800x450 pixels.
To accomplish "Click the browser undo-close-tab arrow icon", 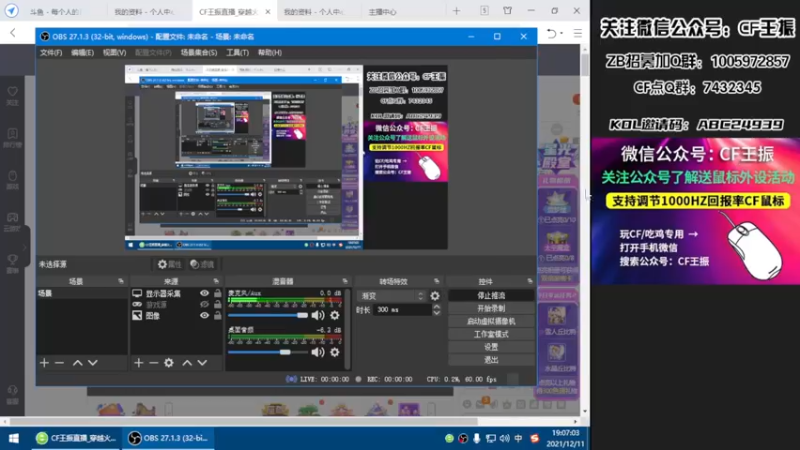I will pyautogui.click(x=552, y=34).
